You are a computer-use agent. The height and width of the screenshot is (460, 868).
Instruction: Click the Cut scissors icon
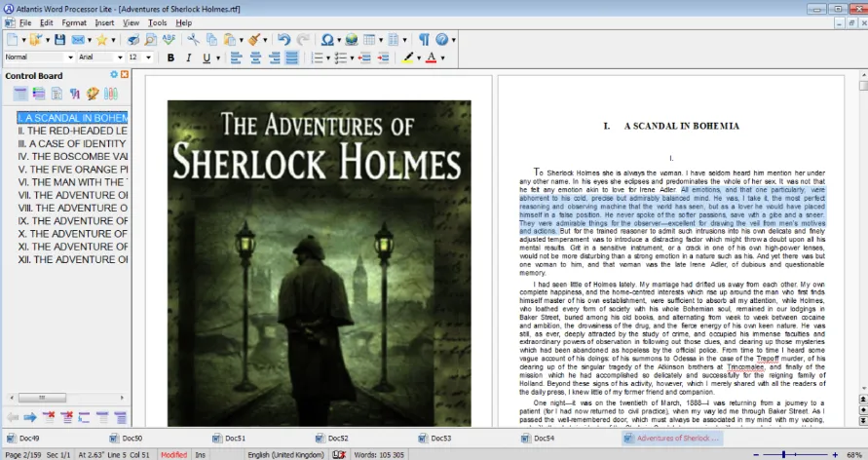click(193, 39)
